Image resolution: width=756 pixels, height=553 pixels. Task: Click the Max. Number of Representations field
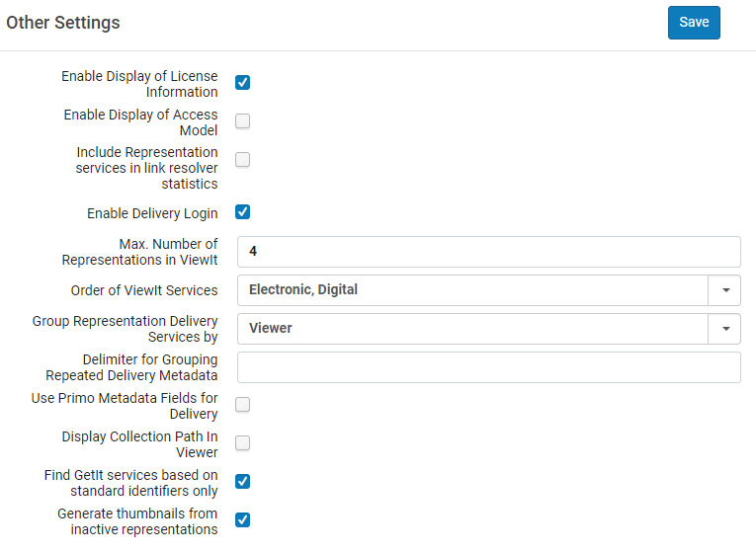488,252
